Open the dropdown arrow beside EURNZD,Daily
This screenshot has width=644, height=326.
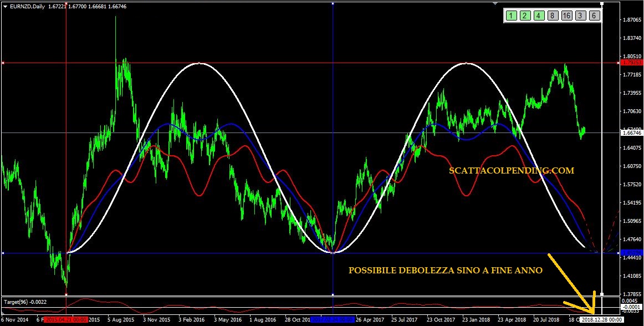point(5,6)
